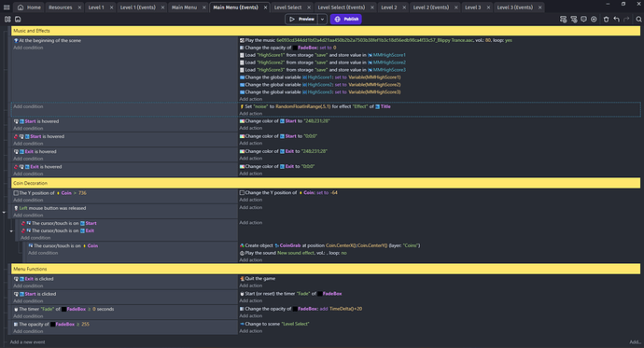Image resolution: width=644 pixels, height=348 pixels.
Task: Open the main hamburger menu
Action: coord(7,7)
